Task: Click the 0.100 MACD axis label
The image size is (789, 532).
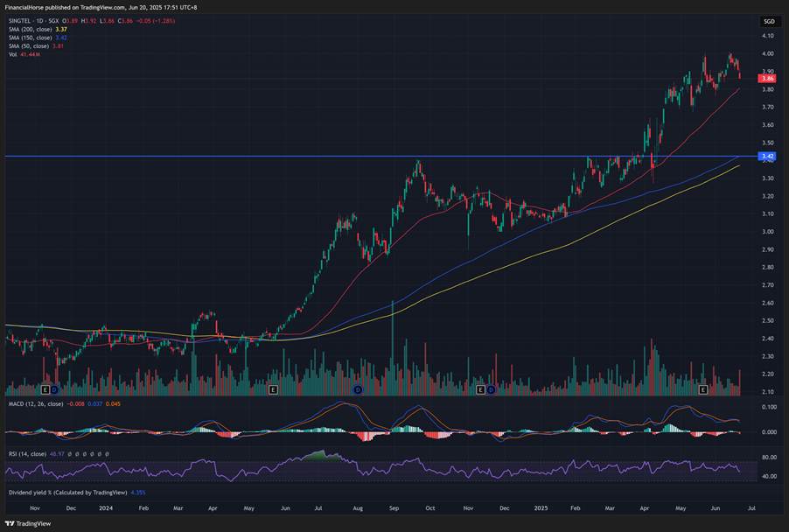Action: tap(769, 407)
